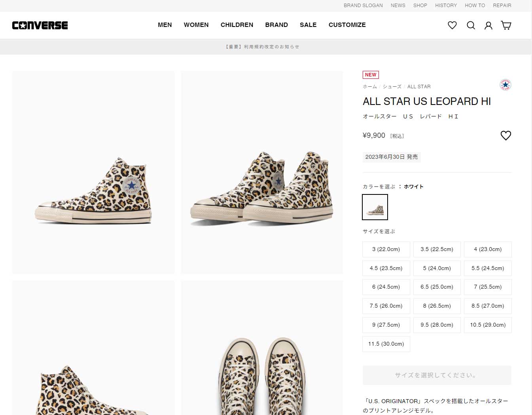Screen dimensions: 532x415
Task: Select the white leopard color swatch
Action: (x=375, y=207)
